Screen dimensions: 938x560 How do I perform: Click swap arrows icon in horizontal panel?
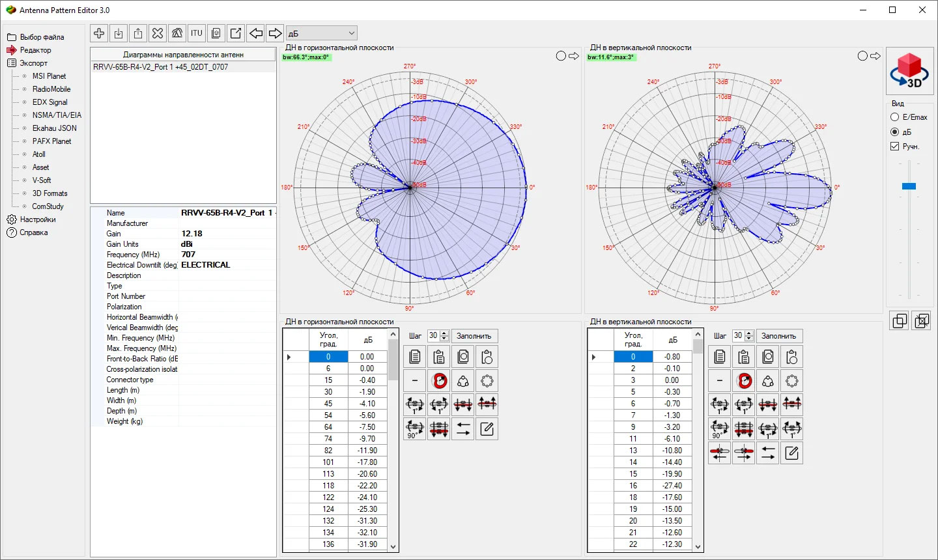[462, 429]
